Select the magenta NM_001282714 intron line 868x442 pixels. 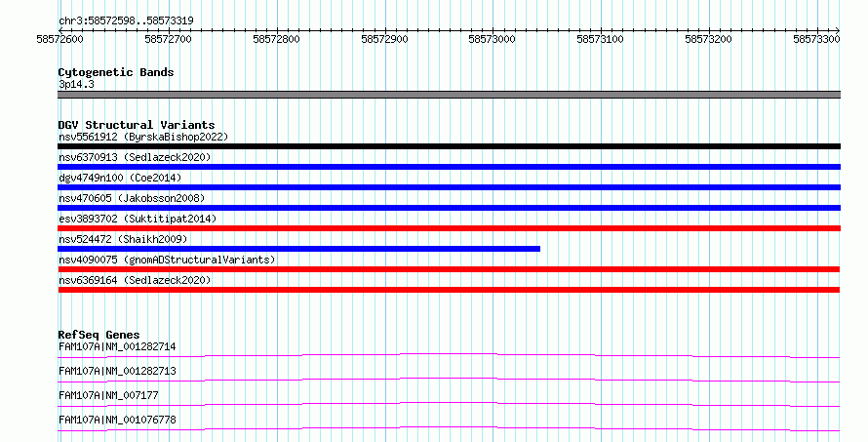pyautogui.click(x=449, y=355)
